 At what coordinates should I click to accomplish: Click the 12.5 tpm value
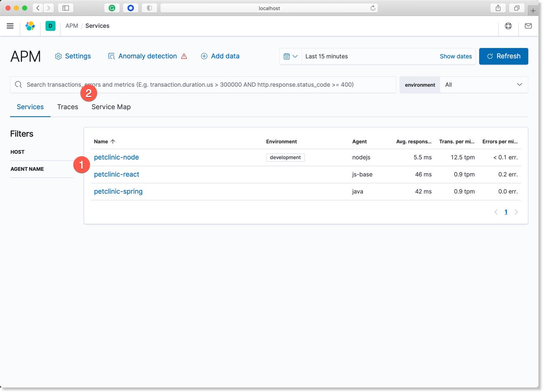463,157
